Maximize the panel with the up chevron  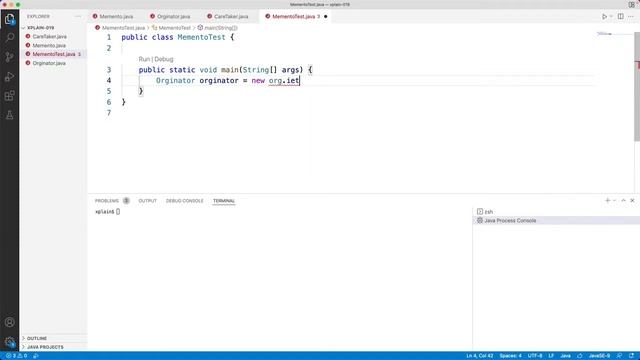tap(623, 200)
